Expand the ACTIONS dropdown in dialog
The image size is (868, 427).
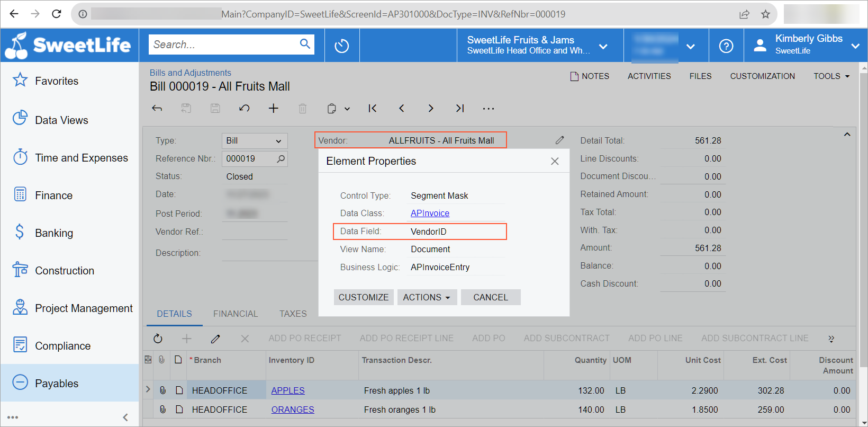[427, 297]
